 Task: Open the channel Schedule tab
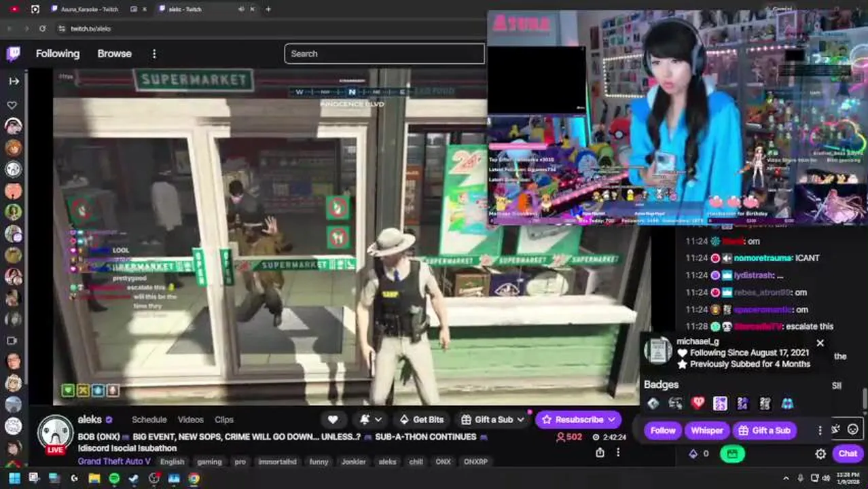click(149, 420)
